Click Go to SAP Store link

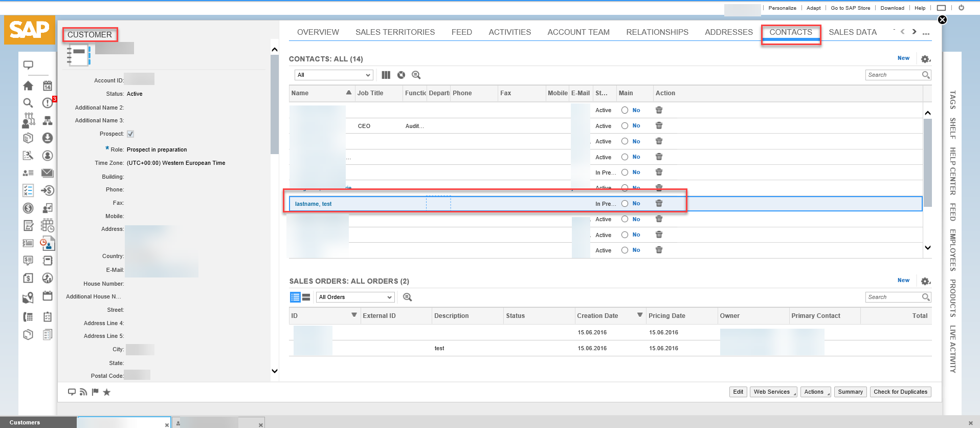850,8
